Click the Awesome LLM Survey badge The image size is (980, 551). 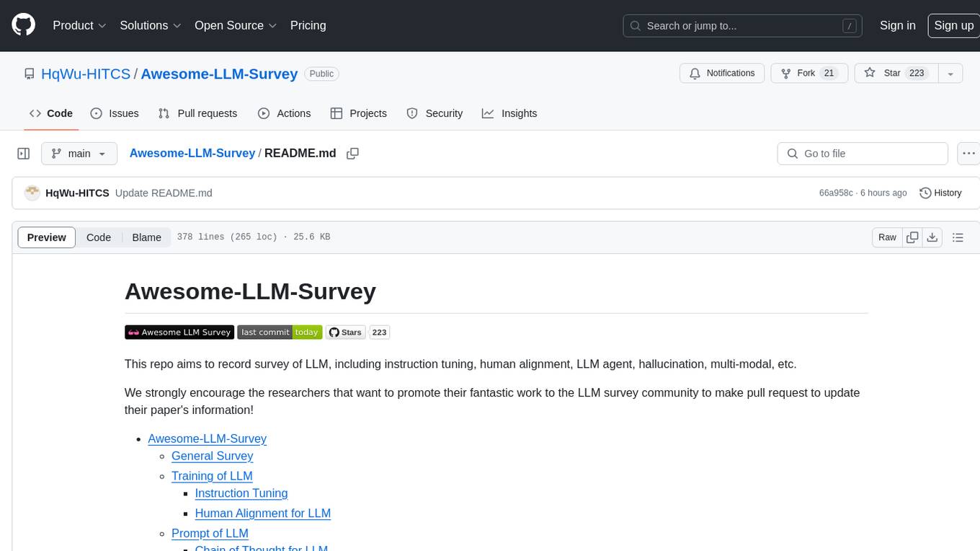(179, 332)
